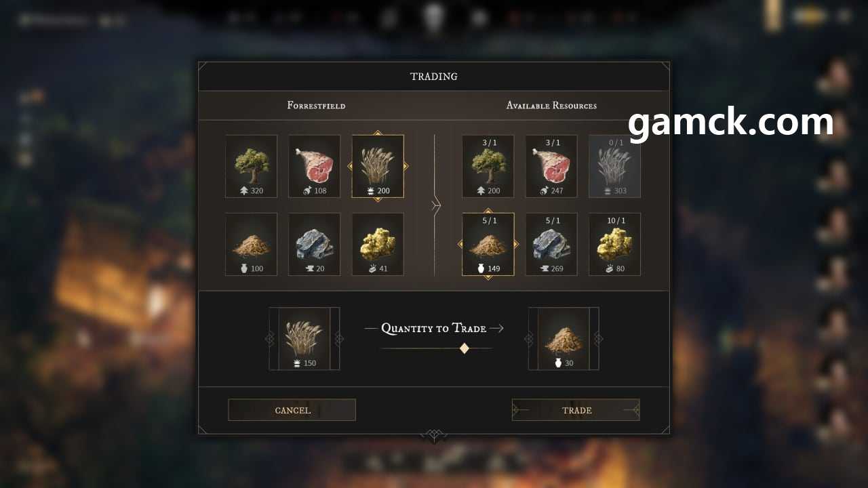
Task: Select Forrestfield's stone resource showing 20
Action: 315,245
